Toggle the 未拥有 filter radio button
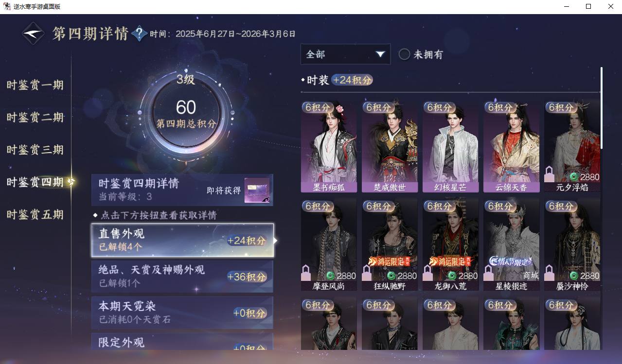Screen dimensions: 622x364 point(404,54)
